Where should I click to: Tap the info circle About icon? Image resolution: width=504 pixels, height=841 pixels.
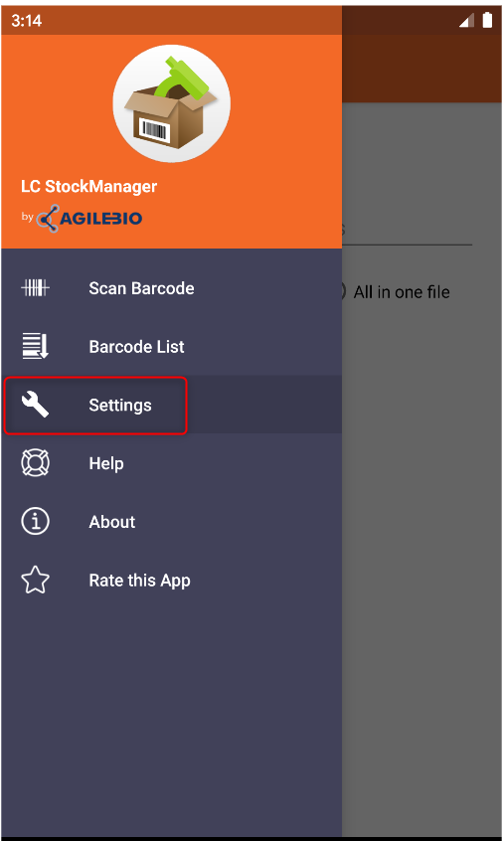coord(36,521)
